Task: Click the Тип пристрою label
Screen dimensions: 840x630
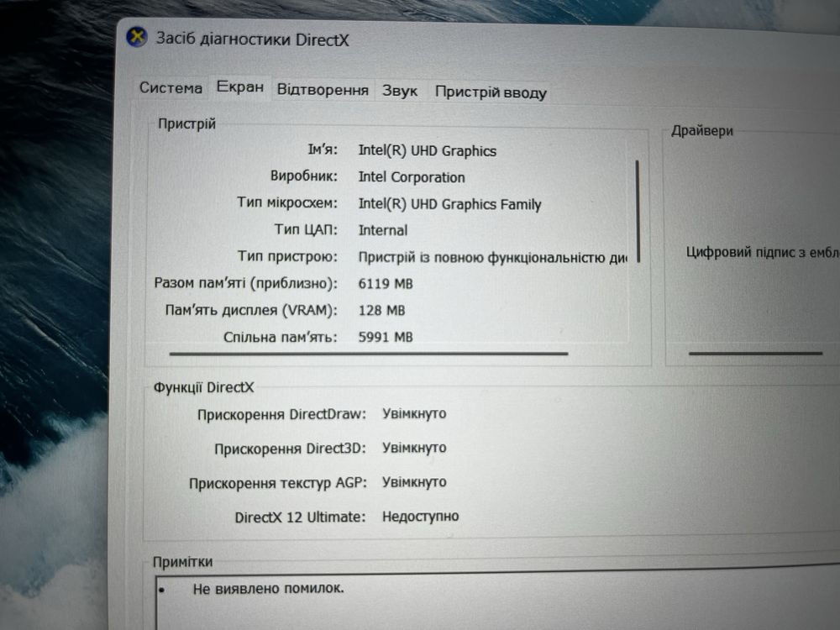Action: tap(287, 256)
